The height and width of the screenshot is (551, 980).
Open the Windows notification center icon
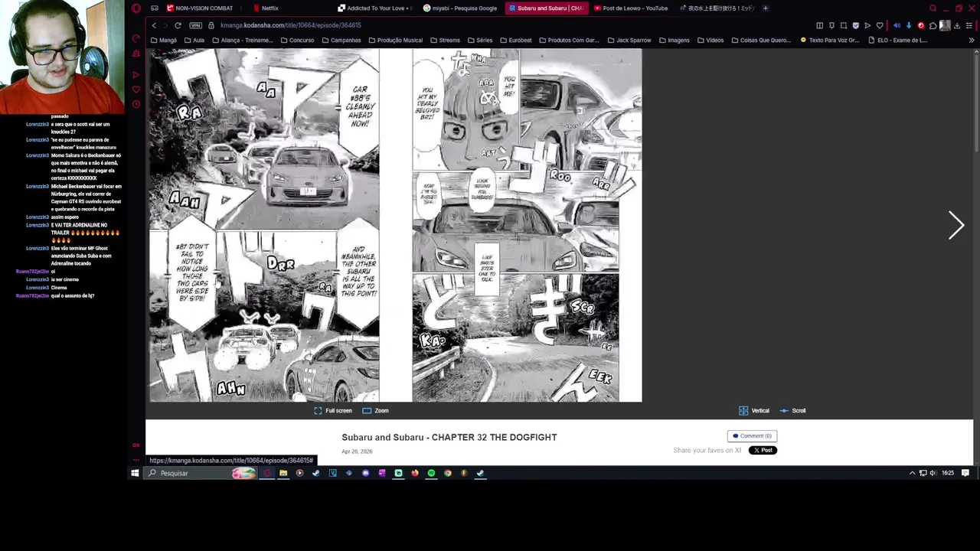(x=965, y=473)
